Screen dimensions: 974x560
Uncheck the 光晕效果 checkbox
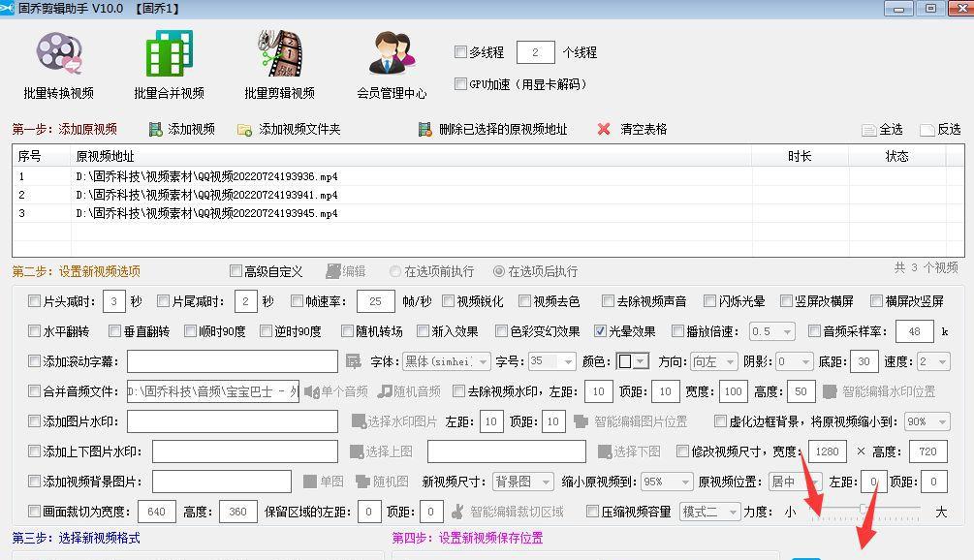[601, 331]
